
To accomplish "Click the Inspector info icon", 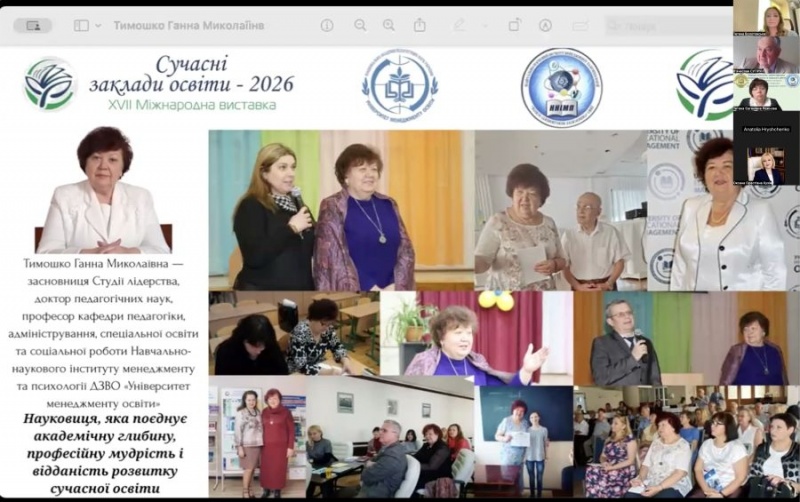I will coord(327,25).
